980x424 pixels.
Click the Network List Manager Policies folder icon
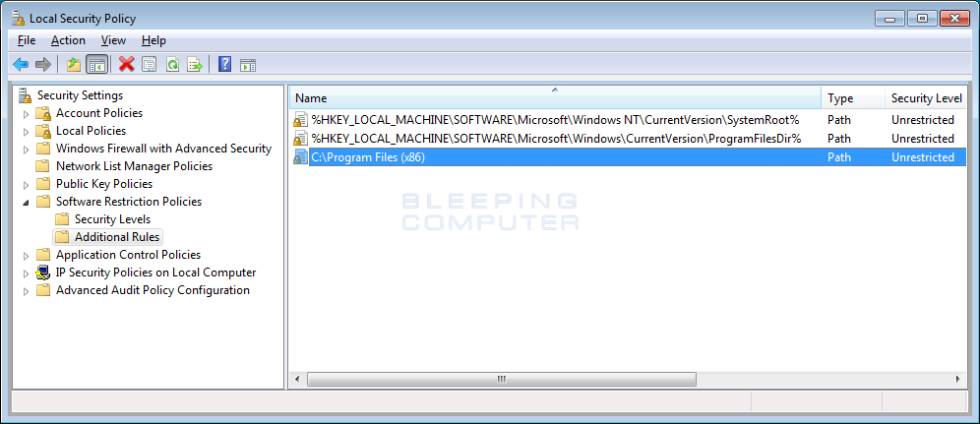[43, 166]
